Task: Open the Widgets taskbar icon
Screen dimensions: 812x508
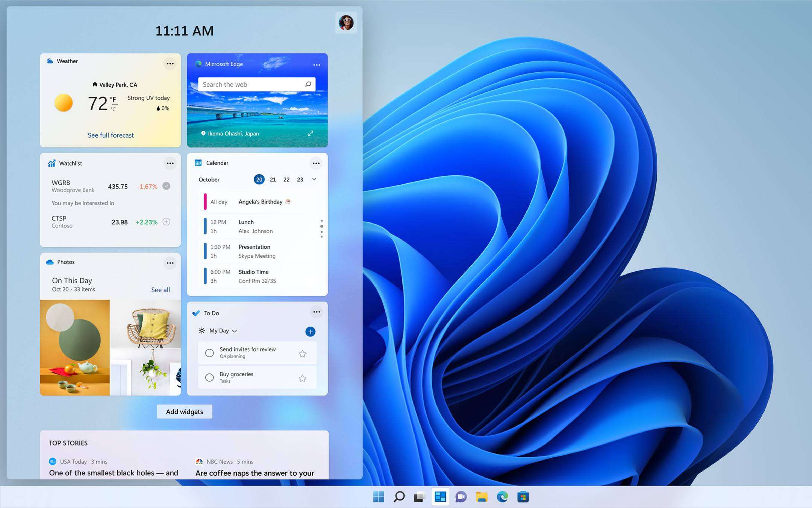Action: [440, 497]
